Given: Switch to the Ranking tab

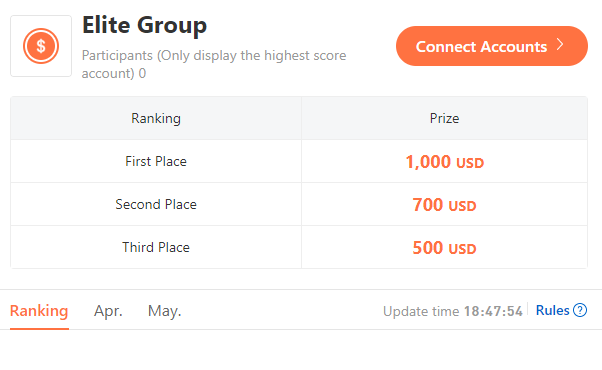Looking at the screenshot, I should (x=39, y=311).
